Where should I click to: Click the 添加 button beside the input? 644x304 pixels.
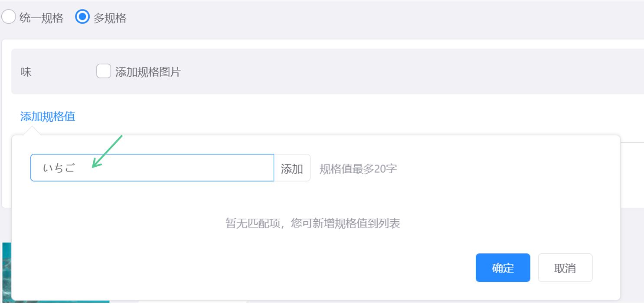(x=292, y=168)
